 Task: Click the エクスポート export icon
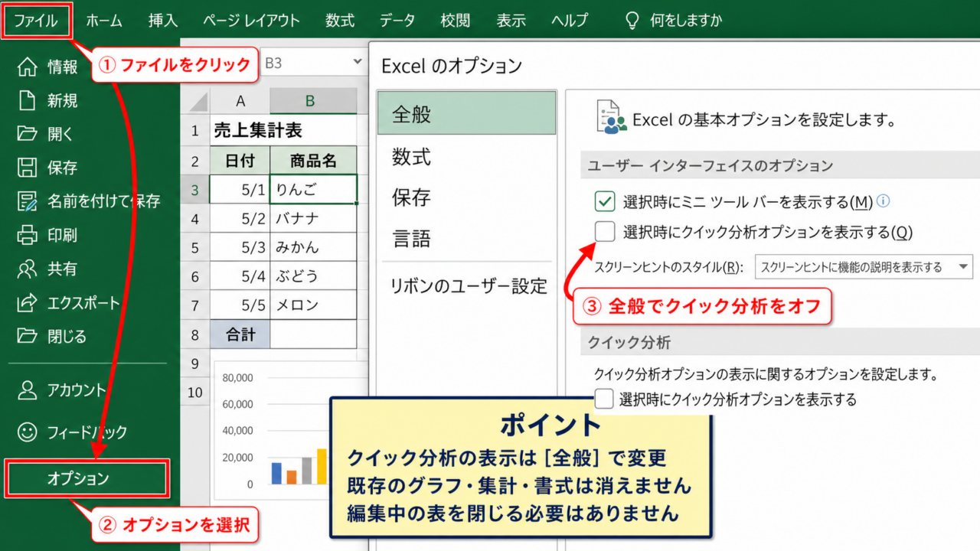pyautogui.click(x=27, y=302)
